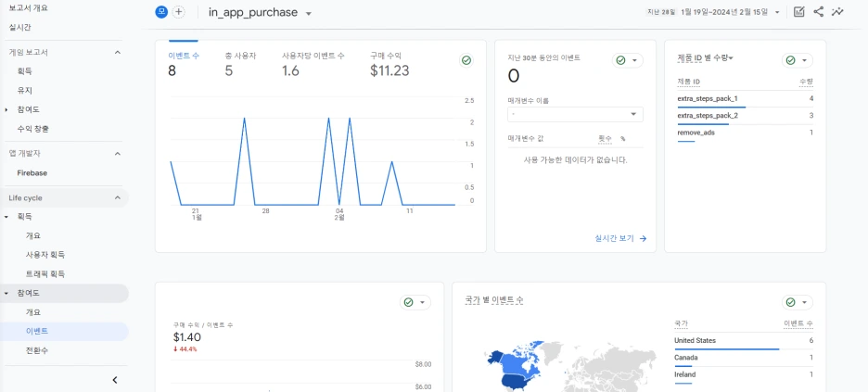The width and height of the screenshot is (868, 392).
Task: Click green check icon on event count card
Action: click(x=466, y=60)
